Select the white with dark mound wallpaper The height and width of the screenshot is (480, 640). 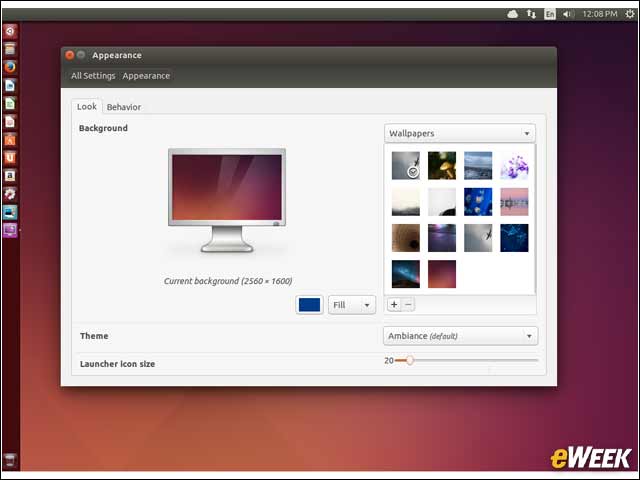pos(442,202)
